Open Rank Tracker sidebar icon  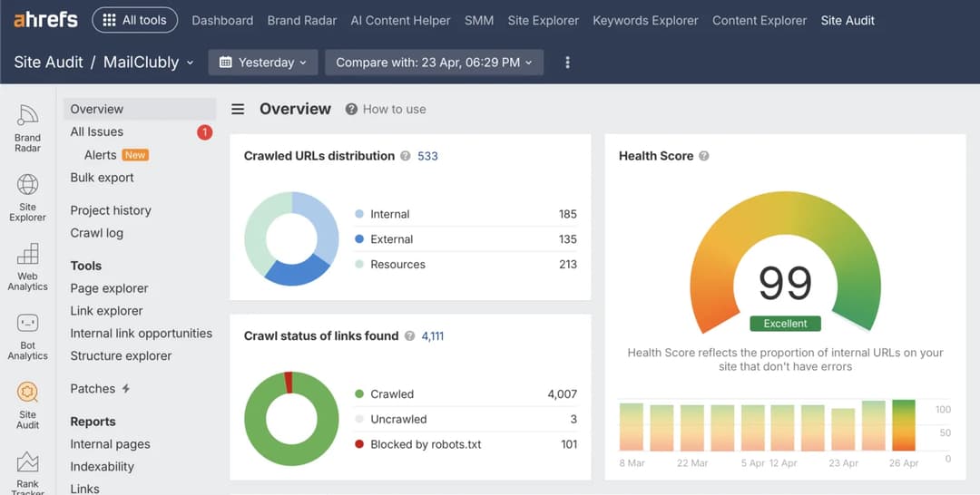click(27, 472)
